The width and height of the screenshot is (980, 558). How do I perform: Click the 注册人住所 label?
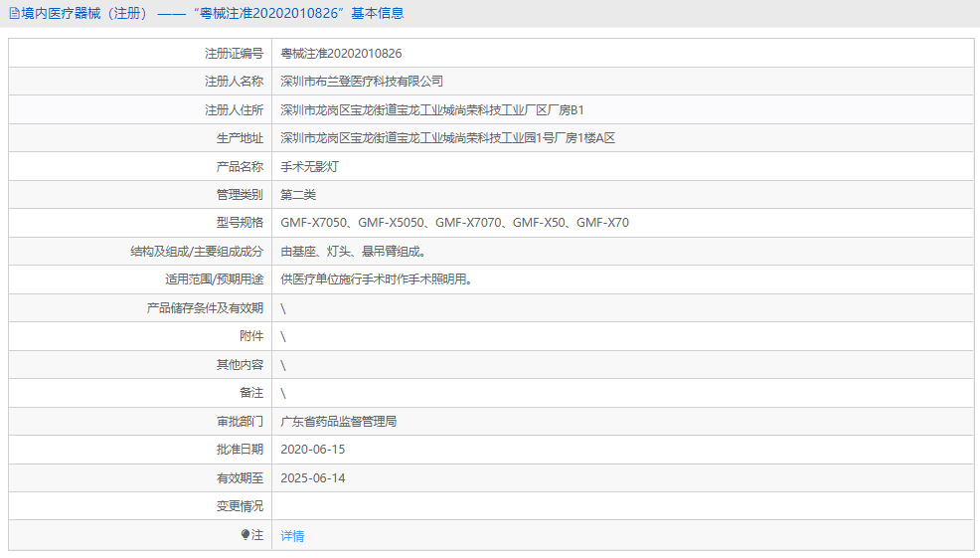[x=234, y=110]
